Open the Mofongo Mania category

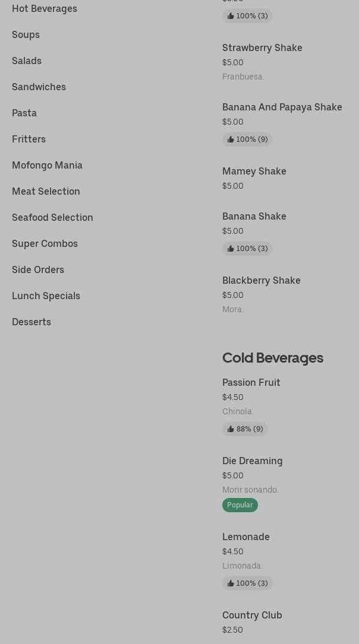(47, 165)
